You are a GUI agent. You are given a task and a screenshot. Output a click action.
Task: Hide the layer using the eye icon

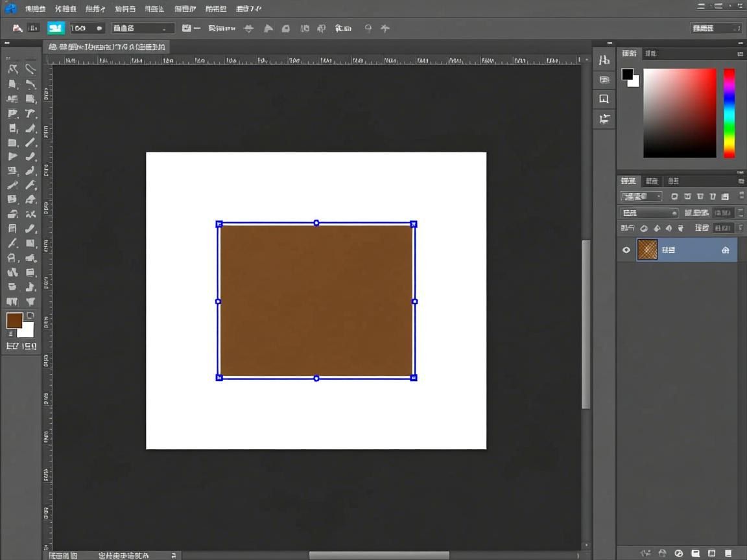626,250
